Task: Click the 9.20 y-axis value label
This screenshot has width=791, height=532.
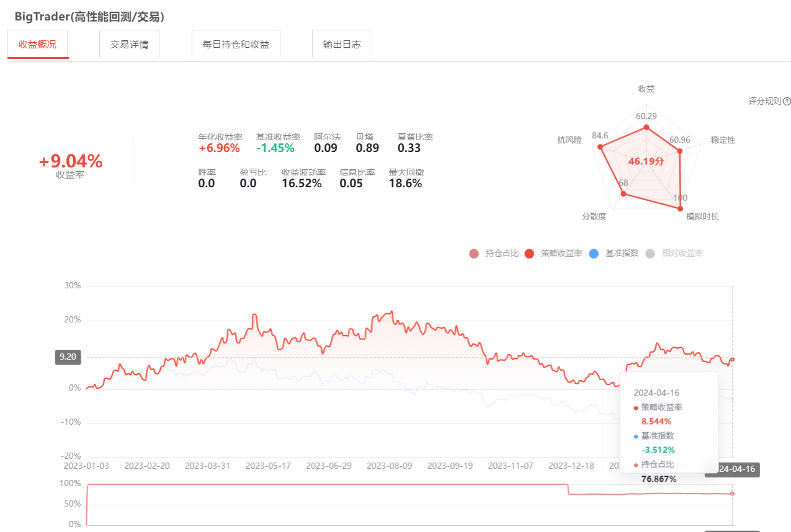Action: pyautogui.click(x=68, y=357)
